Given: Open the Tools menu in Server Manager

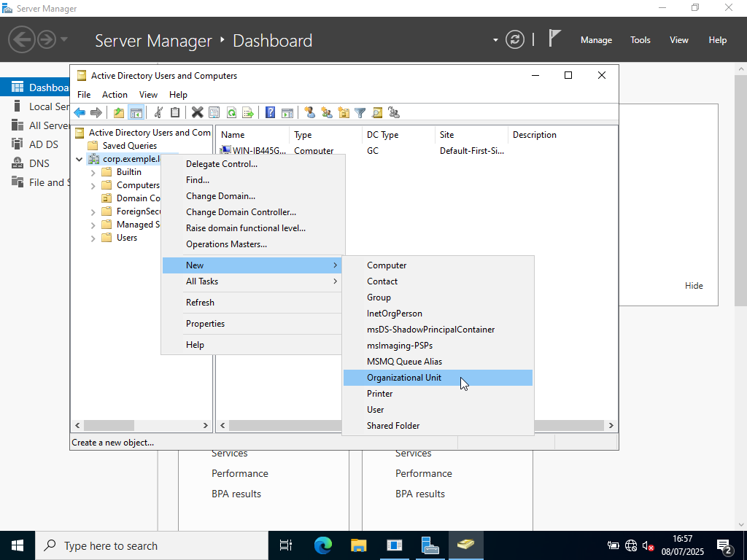Looking at the screenshot, I should [x=640, y=40].
